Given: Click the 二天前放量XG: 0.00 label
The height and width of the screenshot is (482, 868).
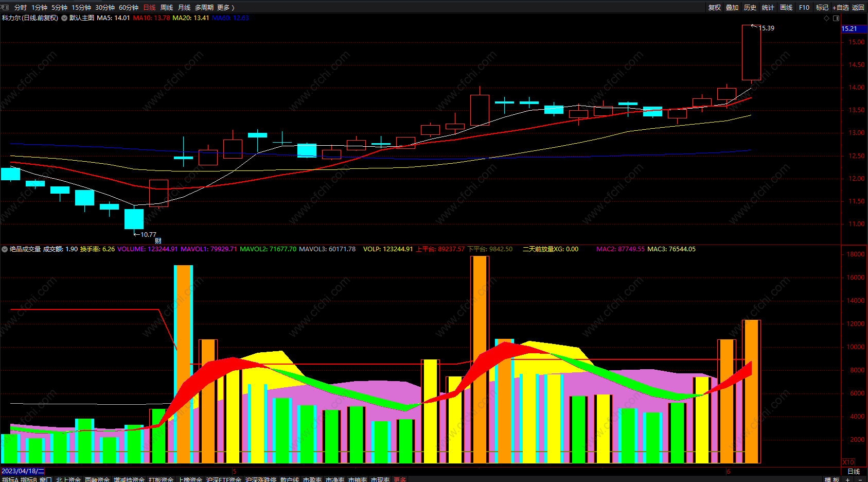Looking at the screenshot, I should click(551, 249).
